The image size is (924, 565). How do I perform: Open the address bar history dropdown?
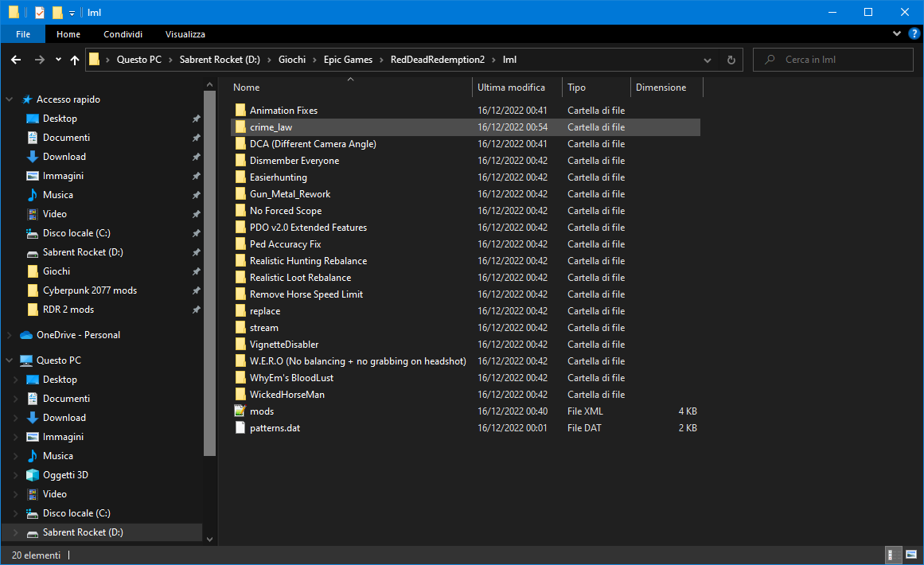pos(708,60)
